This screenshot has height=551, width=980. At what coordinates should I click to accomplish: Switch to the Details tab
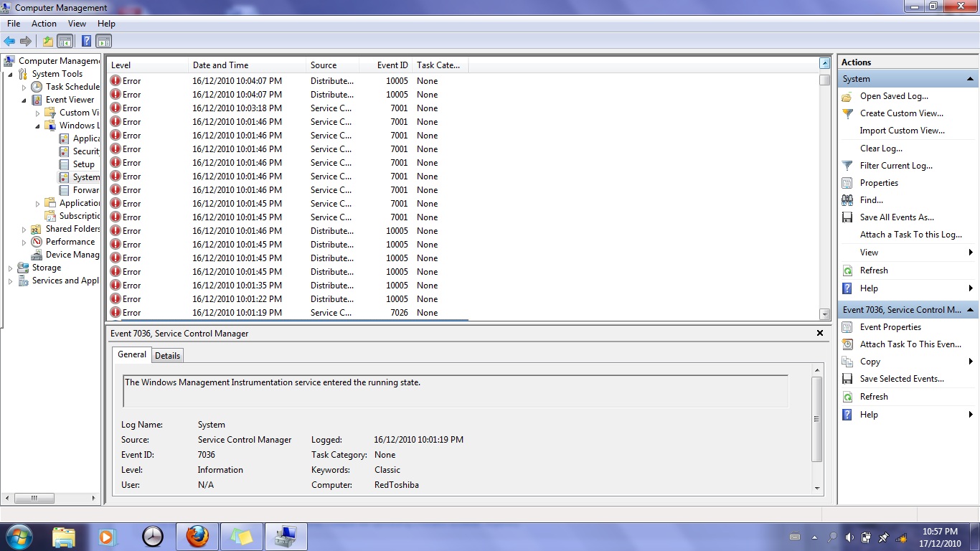click(167, 356)
